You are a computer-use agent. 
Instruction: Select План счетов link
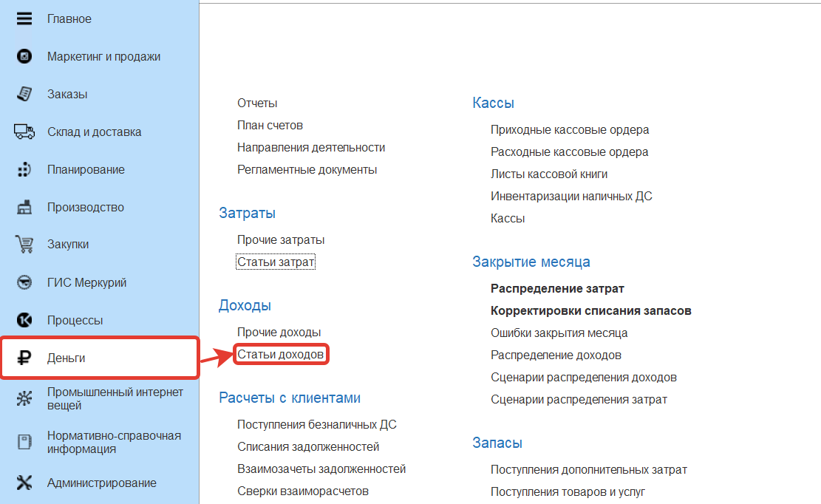tap(270, 126)
